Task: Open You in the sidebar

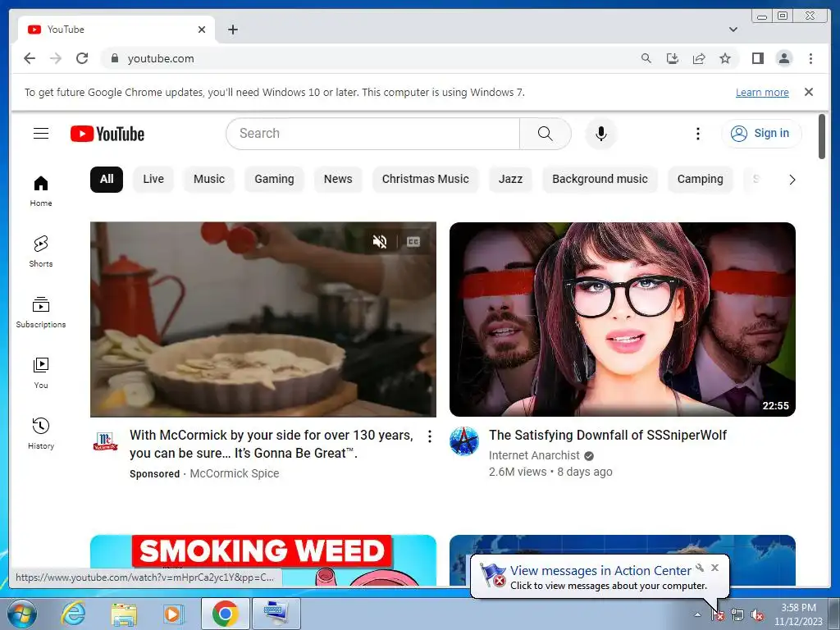Action: click(41, 373)
